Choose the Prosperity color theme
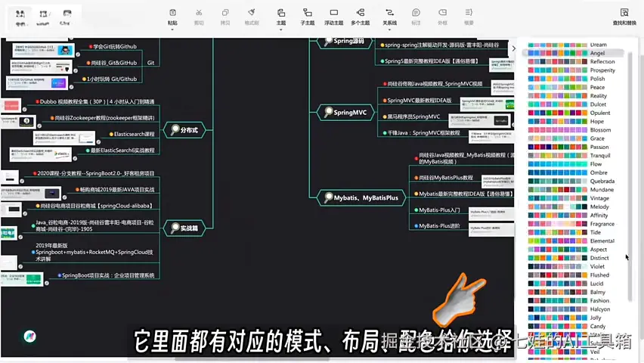The width and height of the screenshot is (644, 363). tap(571, 70)
